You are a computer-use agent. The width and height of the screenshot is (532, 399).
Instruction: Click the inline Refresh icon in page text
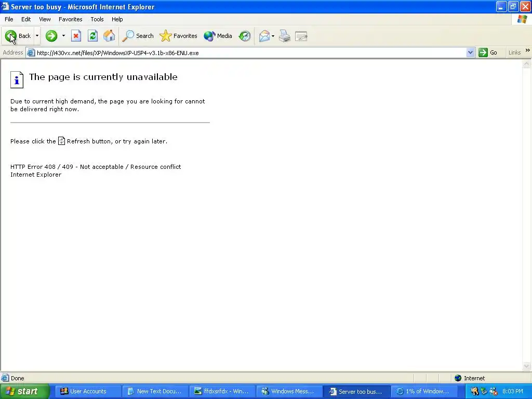point(61,141)
